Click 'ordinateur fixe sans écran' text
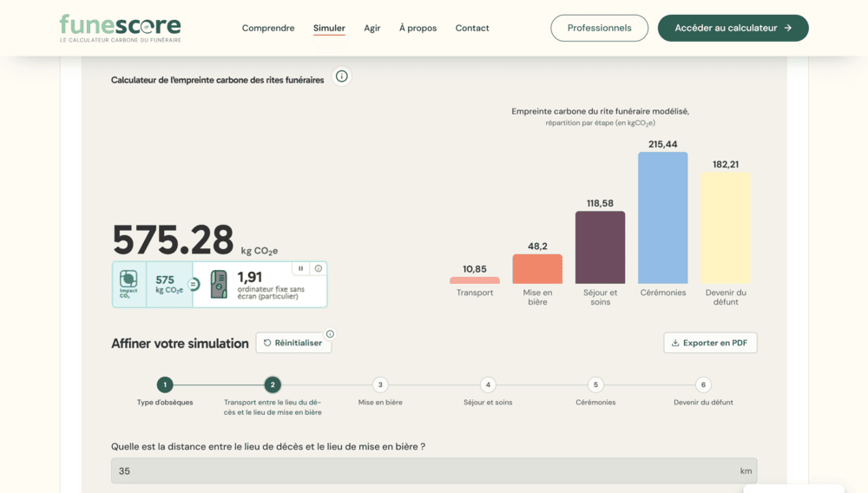 [271, 293]
